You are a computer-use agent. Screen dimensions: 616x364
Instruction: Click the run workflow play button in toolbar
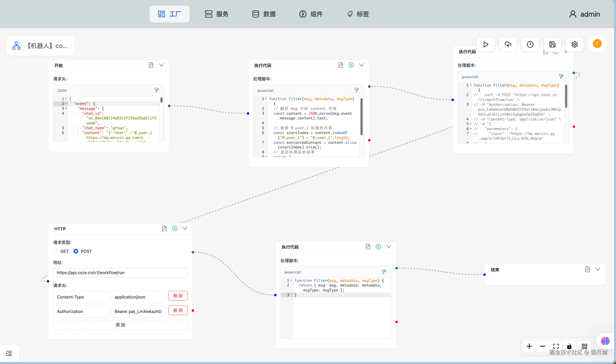485,44
